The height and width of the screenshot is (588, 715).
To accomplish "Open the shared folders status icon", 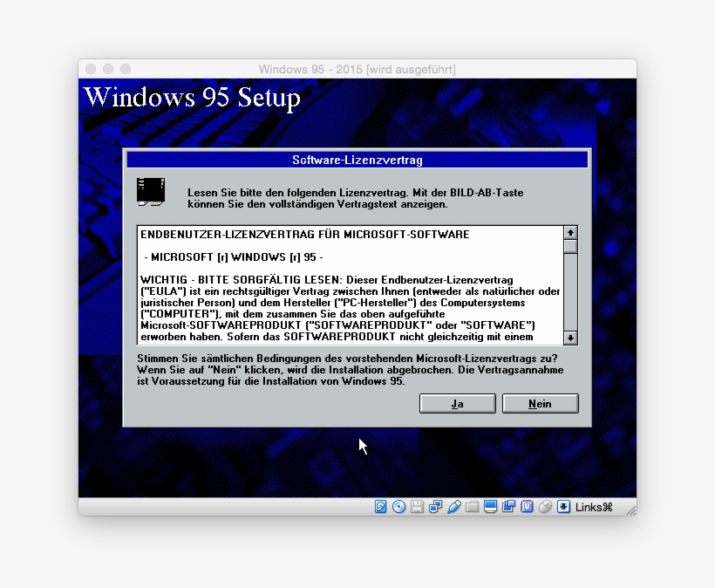I will pyautogui.click(x=472, y=506).
